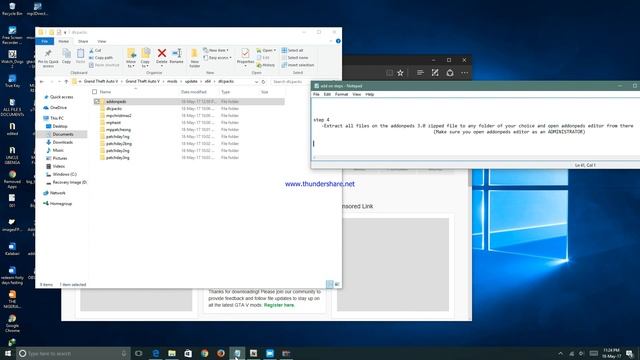Select Windows (C:) drive in navigation pane
640x360 pixels.
[64, 174]
